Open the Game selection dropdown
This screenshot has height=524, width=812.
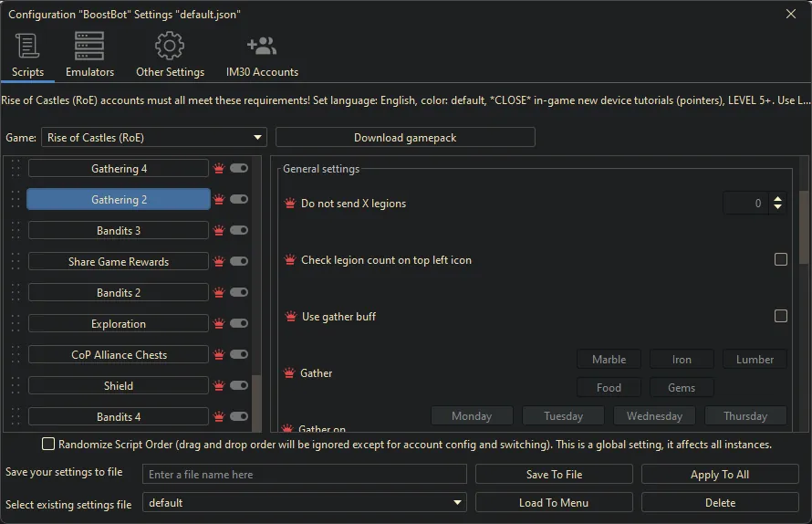tap(154, 137)
